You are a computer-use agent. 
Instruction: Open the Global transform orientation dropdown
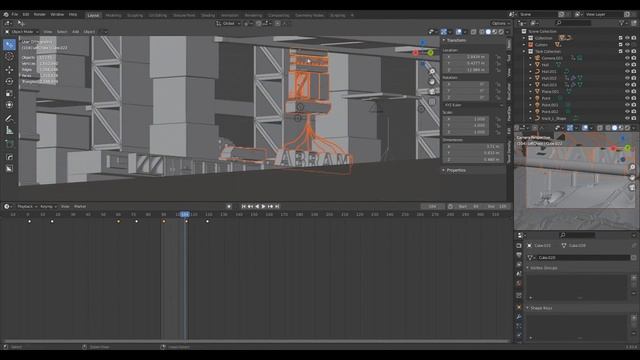pos(228,24)
